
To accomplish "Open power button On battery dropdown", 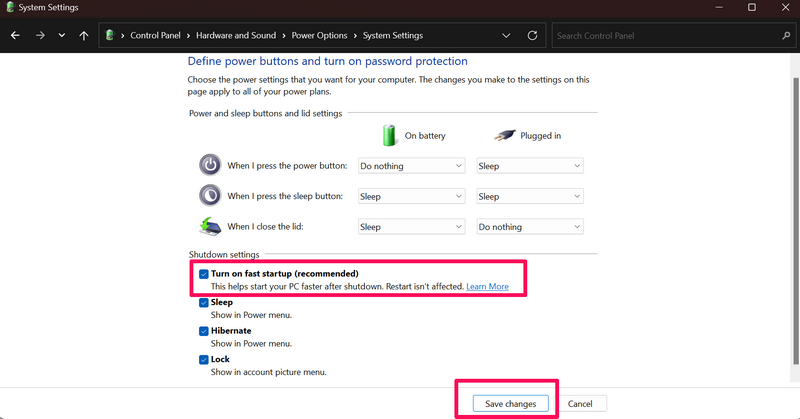I will point(411,166).
